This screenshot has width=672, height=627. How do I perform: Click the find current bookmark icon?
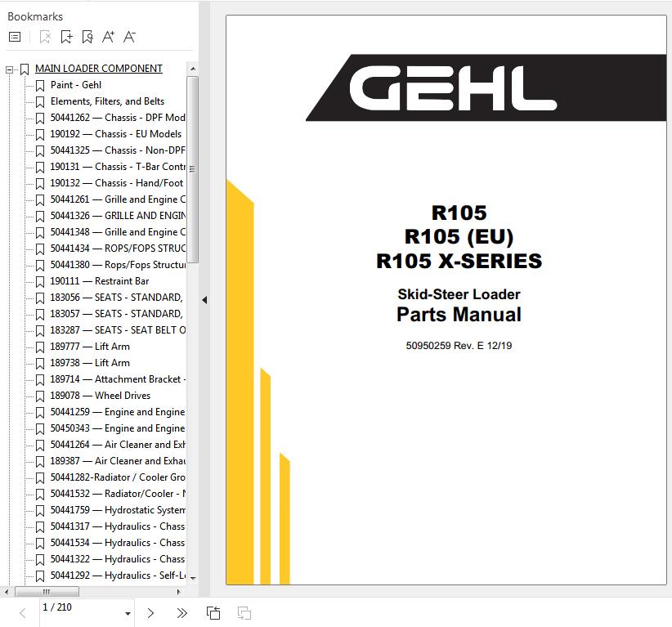tap(87, 38)
